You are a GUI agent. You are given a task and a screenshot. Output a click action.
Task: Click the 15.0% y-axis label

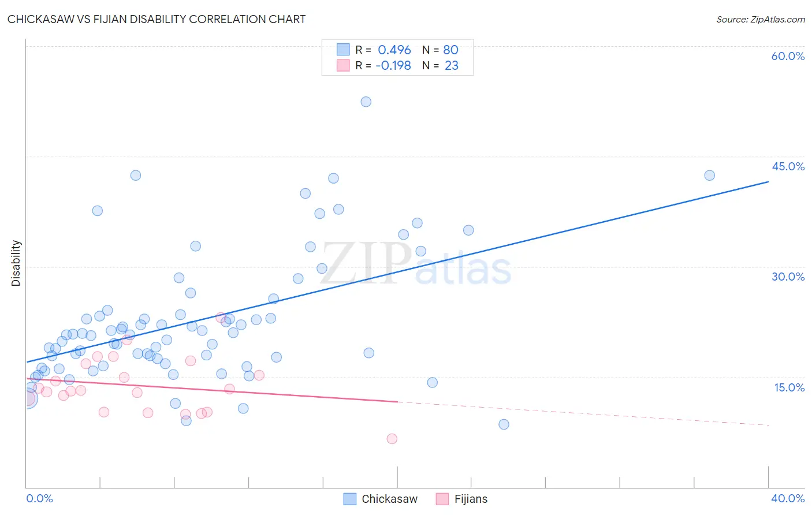point(789,387)
